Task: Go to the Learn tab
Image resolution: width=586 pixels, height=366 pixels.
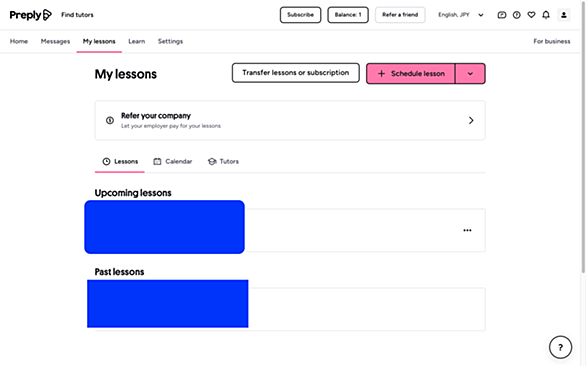Action: (x=137, y=41)
